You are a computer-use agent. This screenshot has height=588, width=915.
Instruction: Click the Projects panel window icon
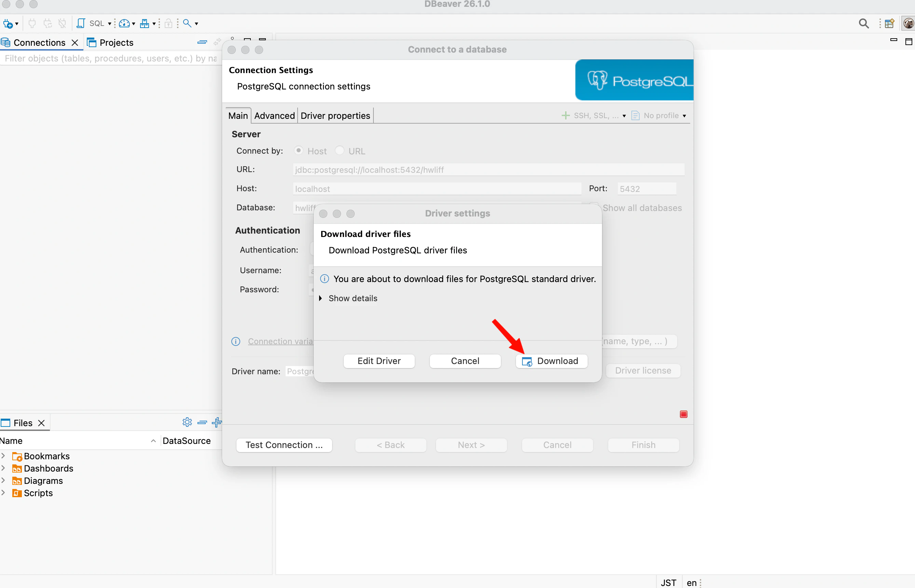click(92, 42)
